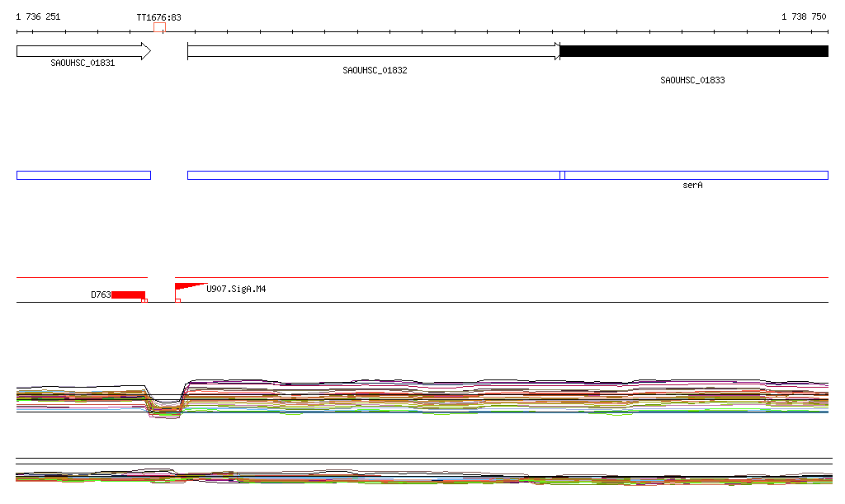This screenshot has width=845, height=504.
Task: Select the red TT1676:83 terminator box
Action: point(159,28)
